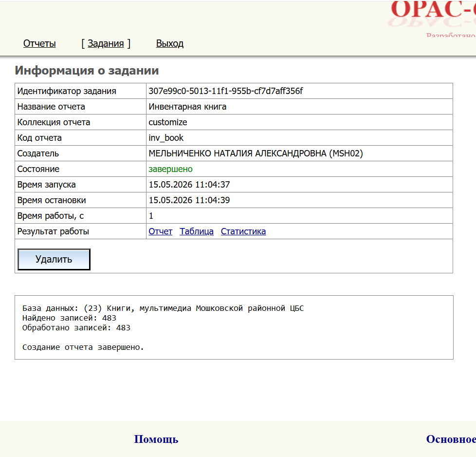Click the Удалить button
The width and height of the screenshot is (476, 457).
[54, 259]
